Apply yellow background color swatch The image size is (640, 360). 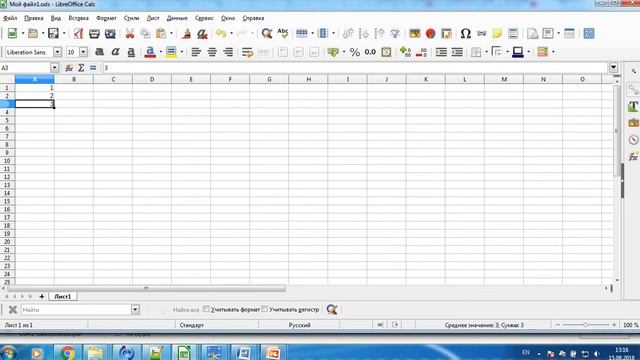click(171, 52)
